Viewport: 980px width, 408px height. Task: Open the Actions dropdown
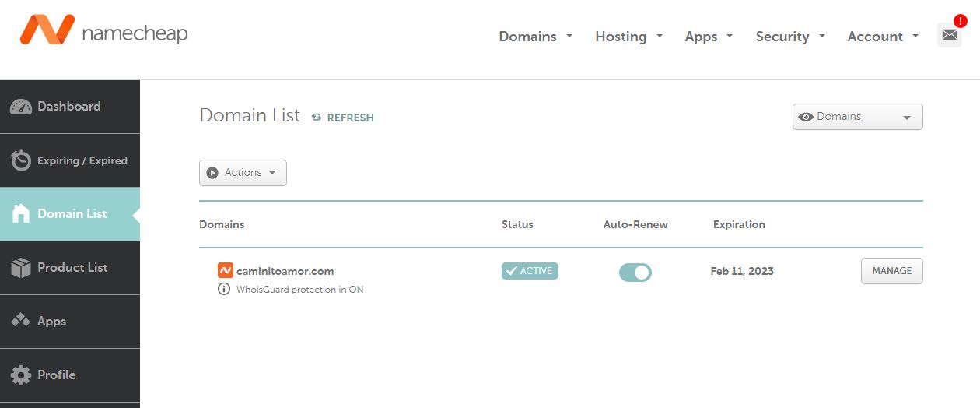click(243, 173)
